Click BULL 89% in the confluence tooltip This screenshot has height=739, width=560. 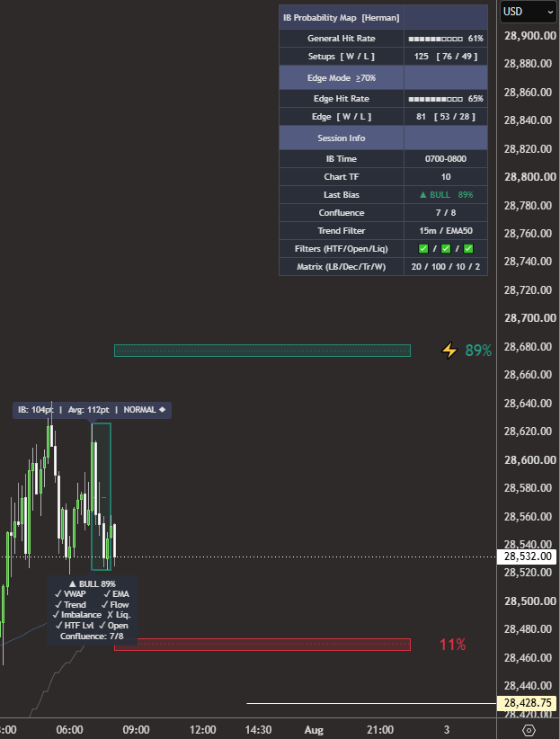pyautogui.click(x=93, y=583)
